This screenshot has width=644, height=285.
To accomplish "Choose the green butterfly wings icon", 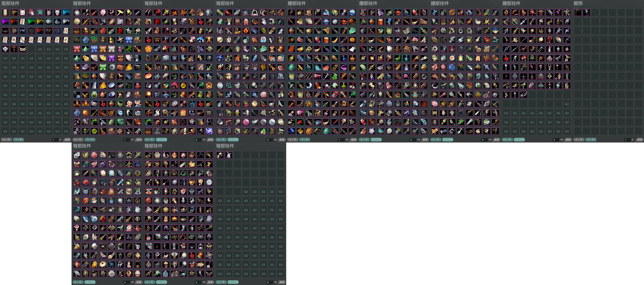I will pos(103,67).
